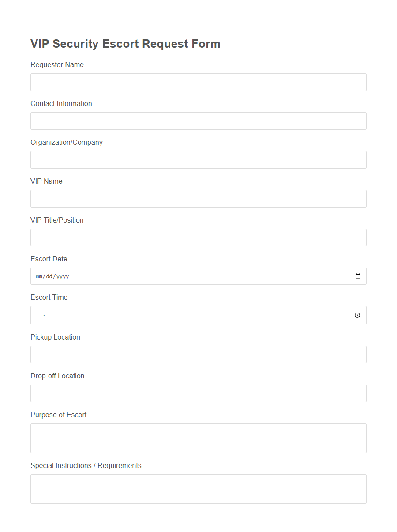Viewport: 397px width, 532px height.
Task: Click the Escort Date label
Action: [x=49, y=259]
